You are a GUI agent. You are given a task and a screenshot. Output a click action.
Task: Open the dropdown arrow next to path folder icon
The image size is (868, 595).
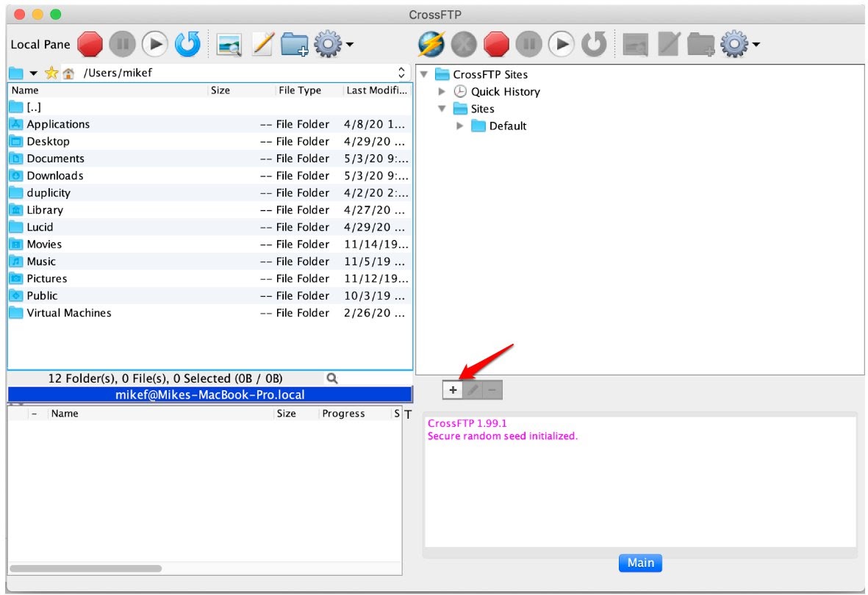[x=33, y=73]
